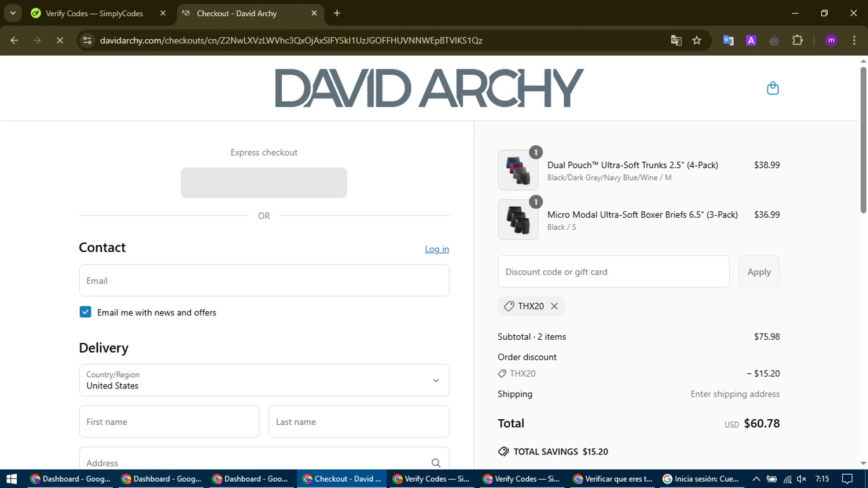Image resolution: width=868 pixels, height=488 pixels.
Task: Follow the Log in link
Action: pyautogui.click(x=437, y=249)
